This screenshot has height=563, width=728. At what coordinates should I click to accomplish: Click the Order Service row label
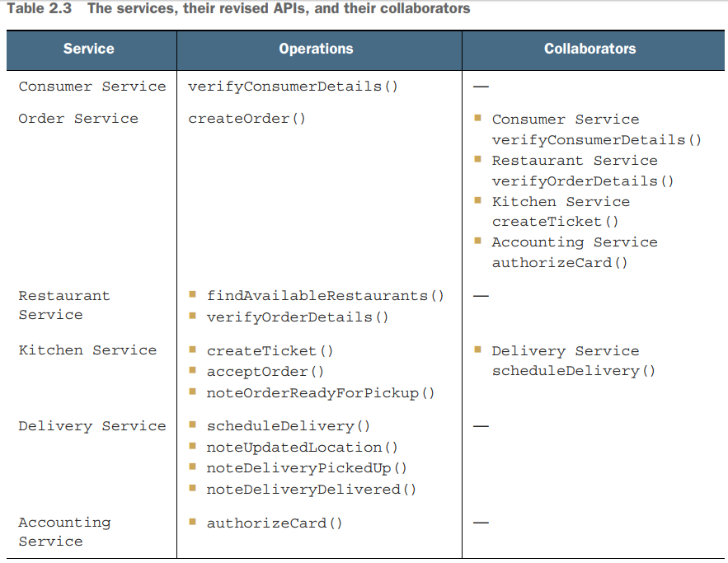78,119
